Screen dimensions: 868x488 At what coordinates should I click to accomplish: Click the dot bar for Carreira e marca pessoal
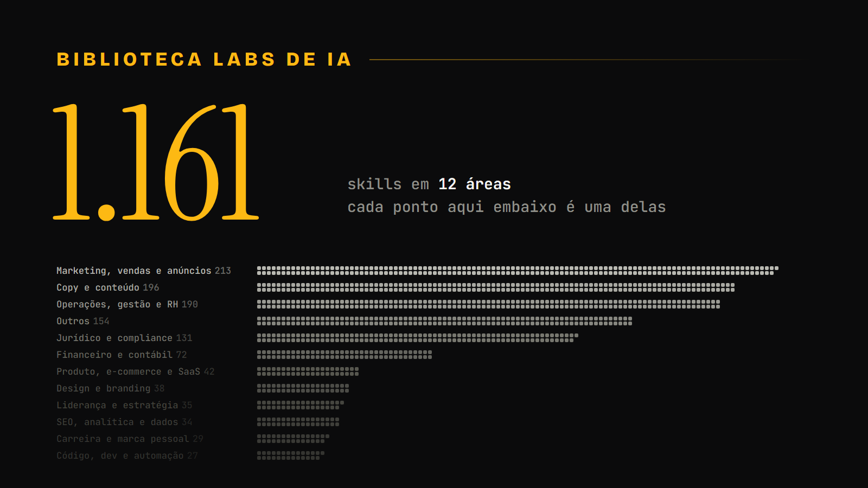(293, 439)
